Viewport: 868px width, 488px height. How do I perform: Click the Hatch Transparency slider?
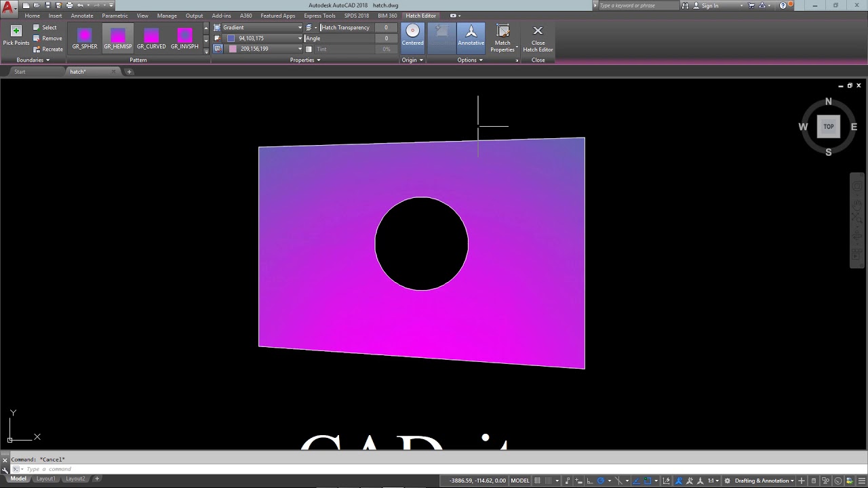pyautogui.click(x=347, y=28)
